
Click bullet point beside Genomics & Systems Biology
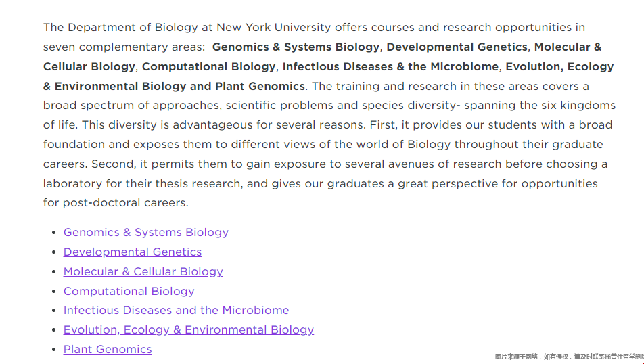coord(54,233)
